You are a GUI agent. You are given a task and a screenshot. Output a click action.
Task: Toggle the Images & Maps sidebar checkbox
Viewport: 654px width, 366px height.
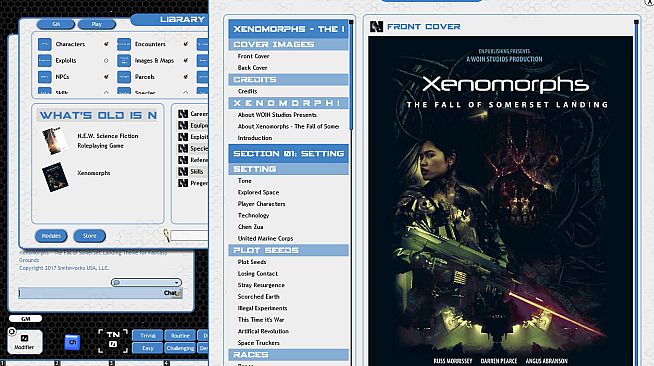click(185, 60)
